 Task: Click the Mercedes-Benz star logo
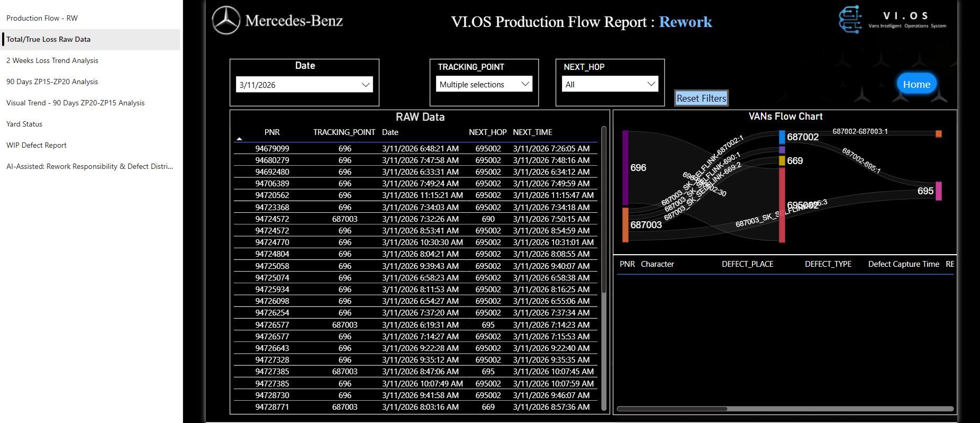click(226, 21)
